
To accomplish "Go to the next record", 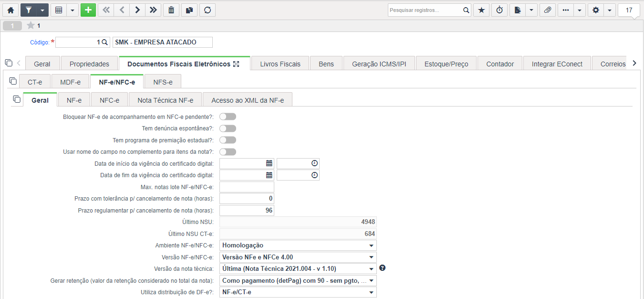I will (x=137, y=10).
